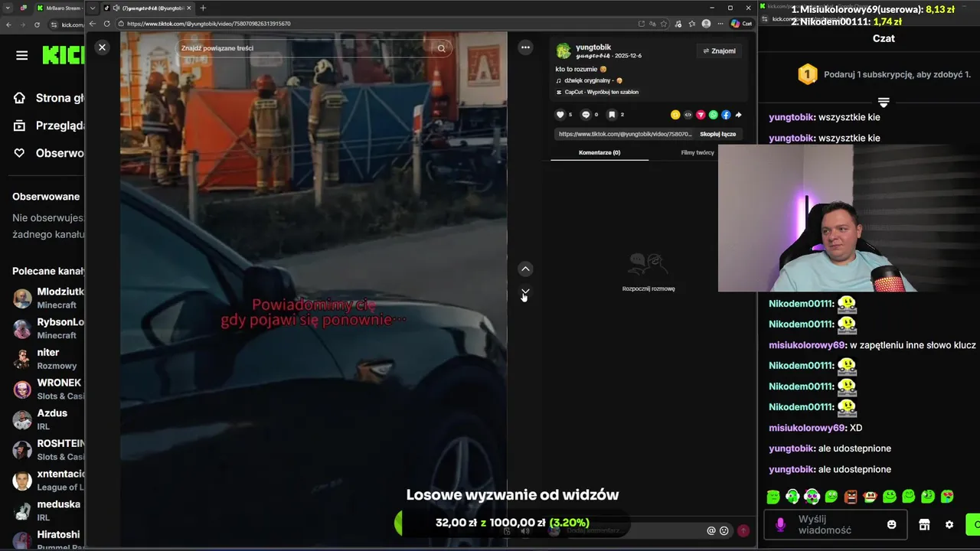The width and height of the screenshot is (980, 551).
Task: Click the embed code icon
Action: [x=688, y=115]
